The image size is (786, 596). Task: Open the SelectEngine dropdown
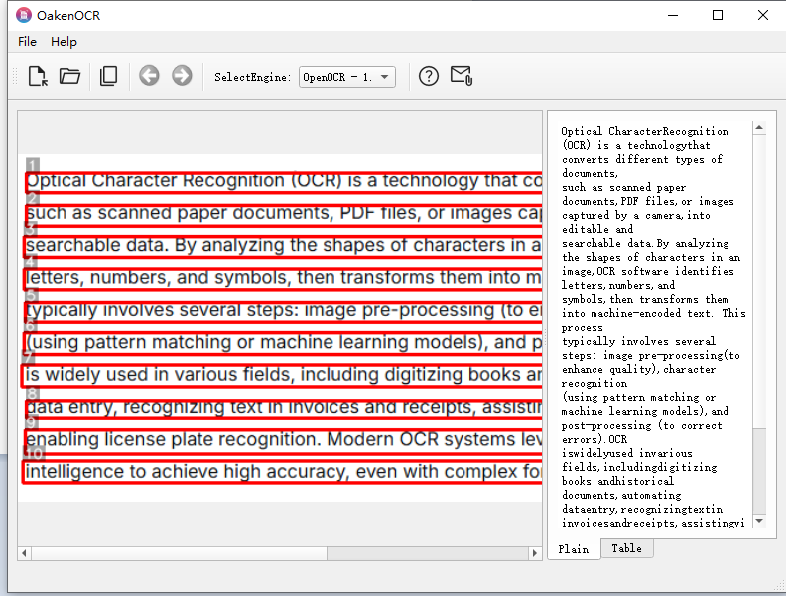tap(347, 77)
